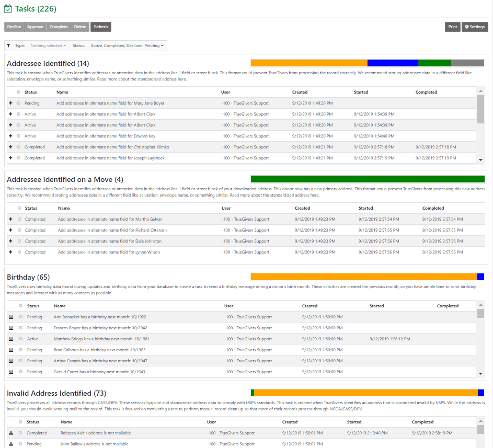493x448 pixels.
Task: Click the Refresh button
Action: 101,27
